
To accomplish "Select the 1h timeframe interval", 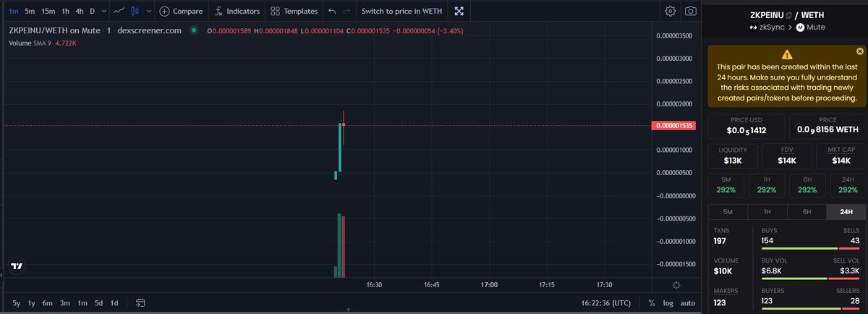I will [66, 12].
